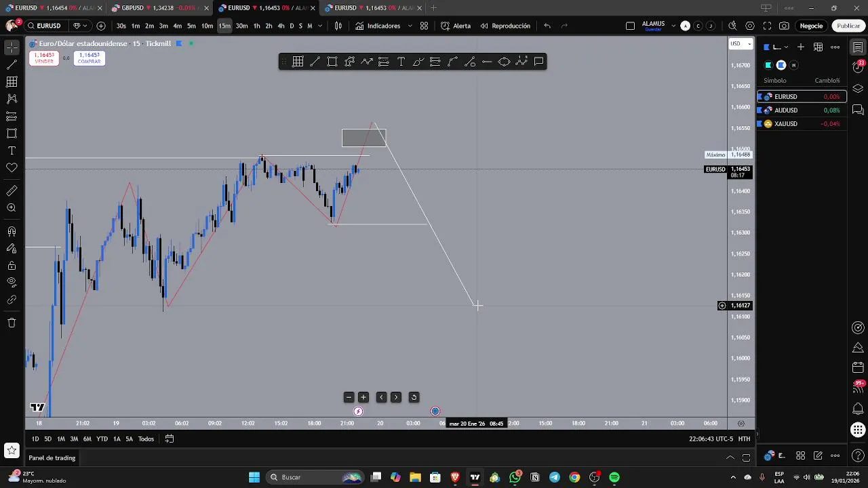Select the crosshair cursor tool in left sidebar

12,47
